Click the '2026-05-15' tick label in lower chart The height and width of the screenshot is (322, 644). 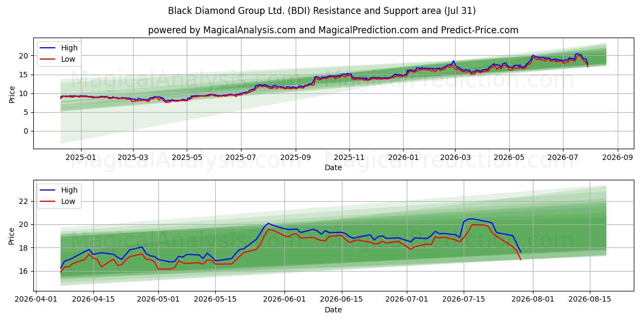coord(215,299)
